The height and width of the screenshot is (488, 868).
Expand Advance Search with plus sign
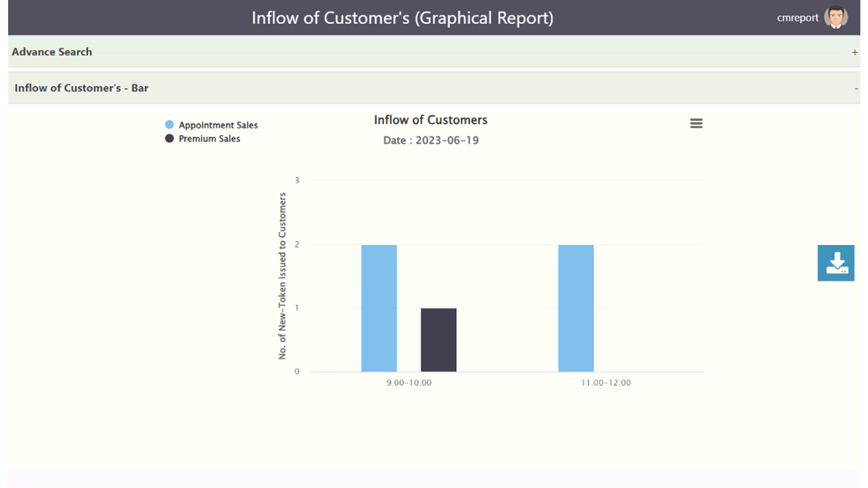(854, 52)
